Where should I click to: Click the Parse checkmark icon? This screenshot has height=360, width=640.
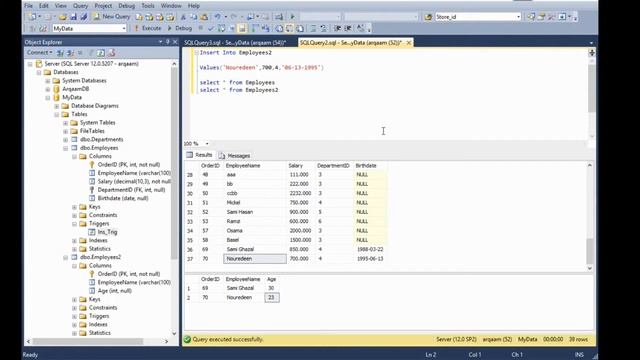211,28
